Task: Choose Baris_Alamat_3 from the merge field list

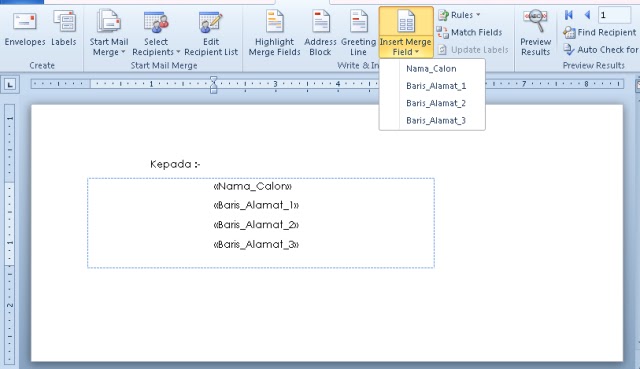Action: 432,120
